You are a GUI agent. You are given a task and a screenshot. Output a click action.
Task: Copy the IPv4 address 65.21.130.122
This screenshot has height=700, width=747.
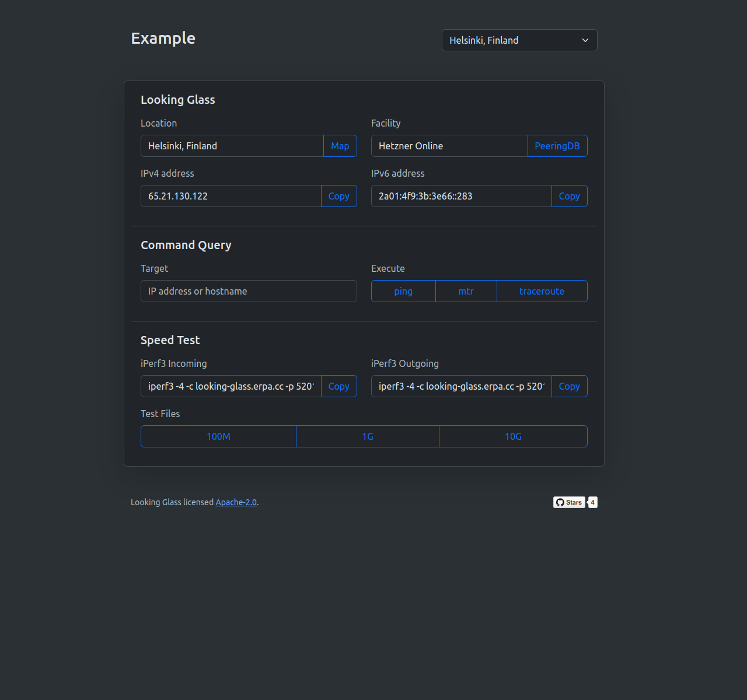(x=338, y=196)
